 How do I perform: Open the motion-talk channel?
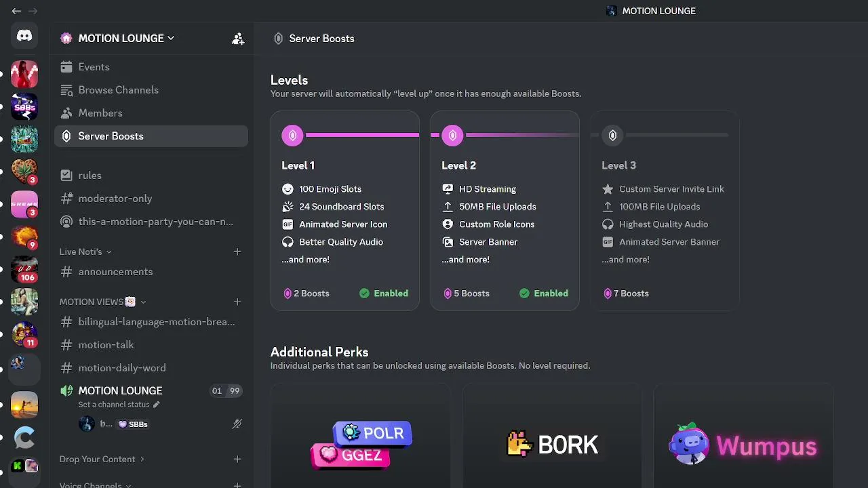coord(151,345)
